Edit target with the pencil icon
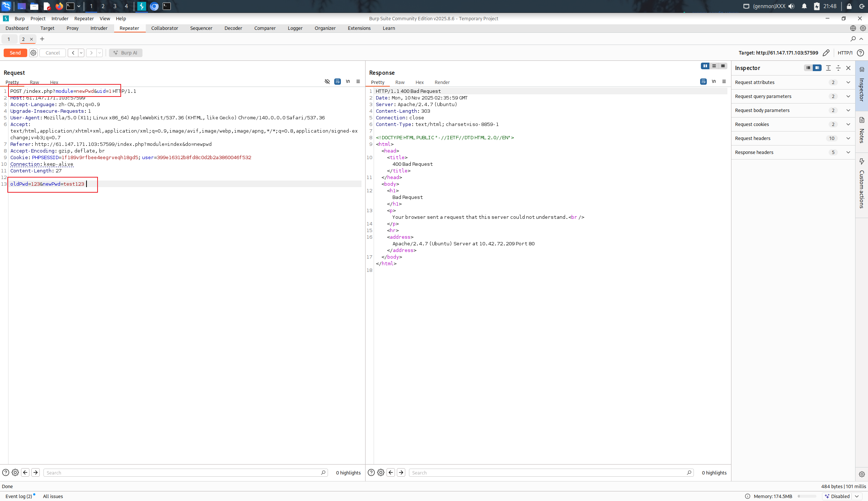868x501 pixels. [826, 53]
